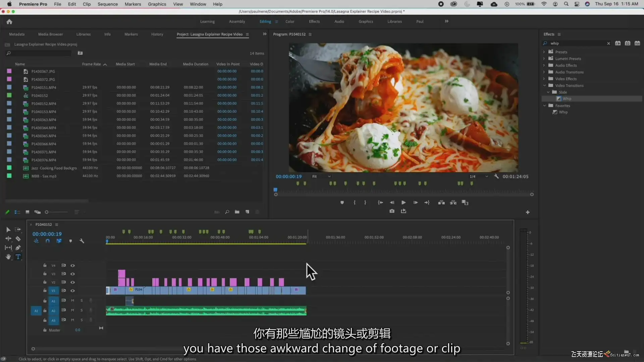Expand the Audio Effects folder
Image resolution: width=644 pixels, height=362 pixels.
544,65
